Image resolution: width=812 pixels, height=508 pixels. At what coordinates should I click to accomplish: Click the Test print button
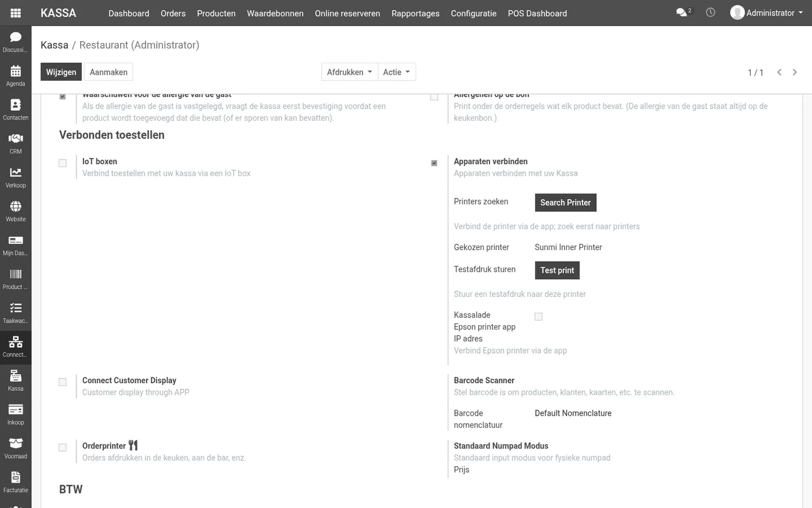557,270
